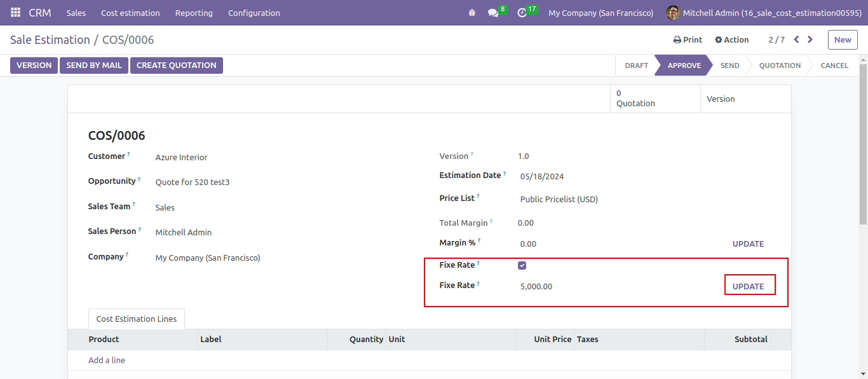Toggle the Fixe Rate checkbox
This screenshot has width=868, height=379.
(522, 266)
